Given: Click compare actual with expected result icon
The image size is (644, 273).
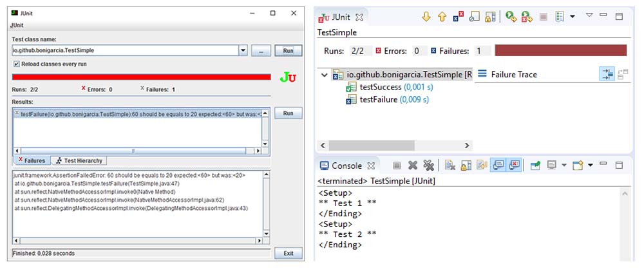Looking at the screenshot, I should tap(623, 74).
